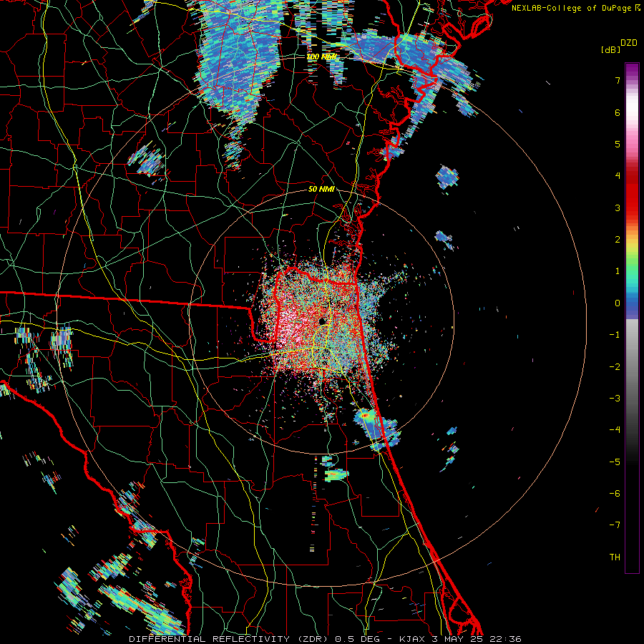The height and width of the screenshot is (644, 644).
Task: Select the 7 value on color scale
Action: 618,80
